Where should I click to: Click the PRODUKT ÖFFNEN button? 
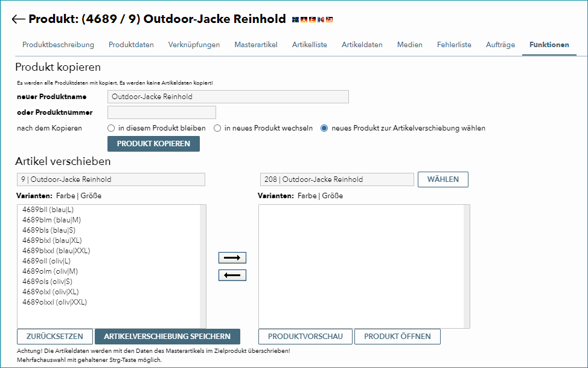point(397,337)
